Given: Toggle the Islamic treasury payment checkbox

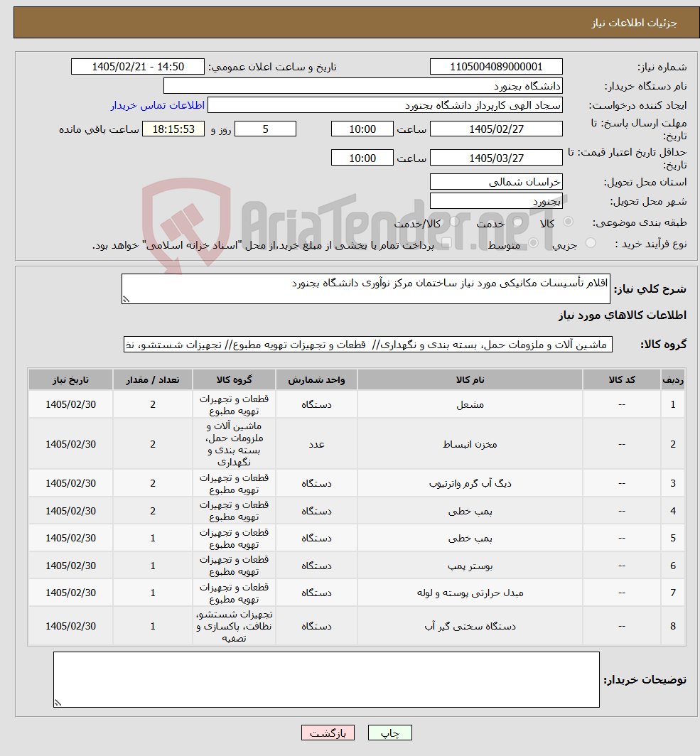Looking at the screenshot, I should [447, 244].
